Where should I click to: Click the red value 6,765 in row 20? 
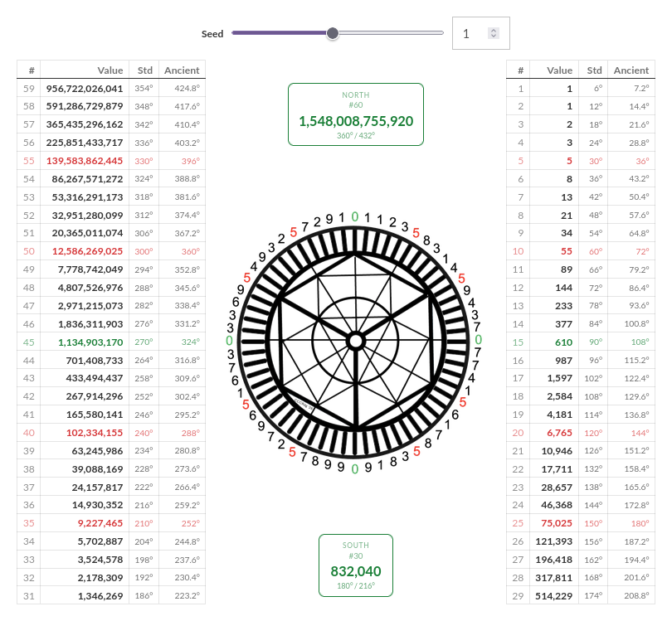[560, 433]
